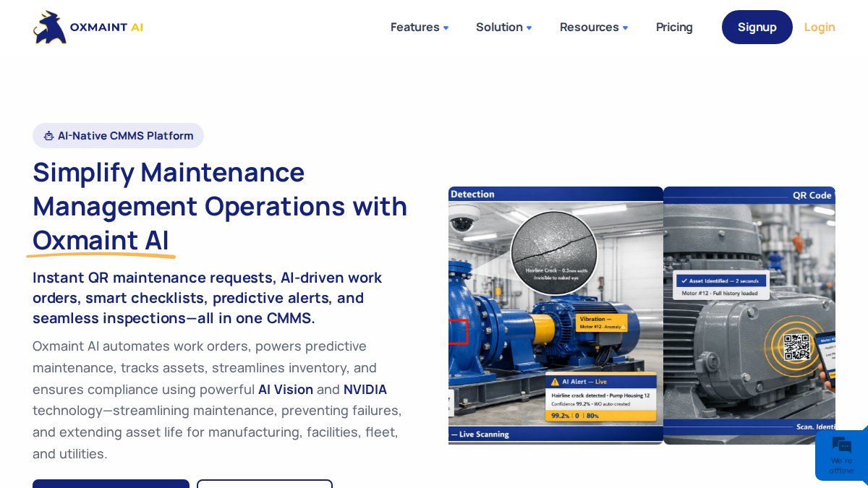Viewport: 868px width, 488px height.
Task: Open the AI Vision link
Action: 286,390
